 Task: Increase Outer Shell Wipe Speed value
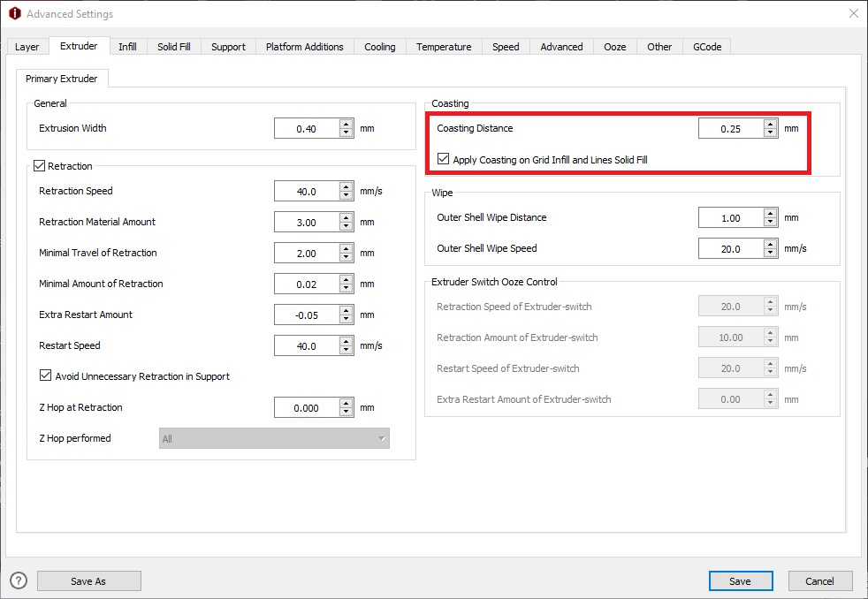pyautogui.click(x=771, y=245)
